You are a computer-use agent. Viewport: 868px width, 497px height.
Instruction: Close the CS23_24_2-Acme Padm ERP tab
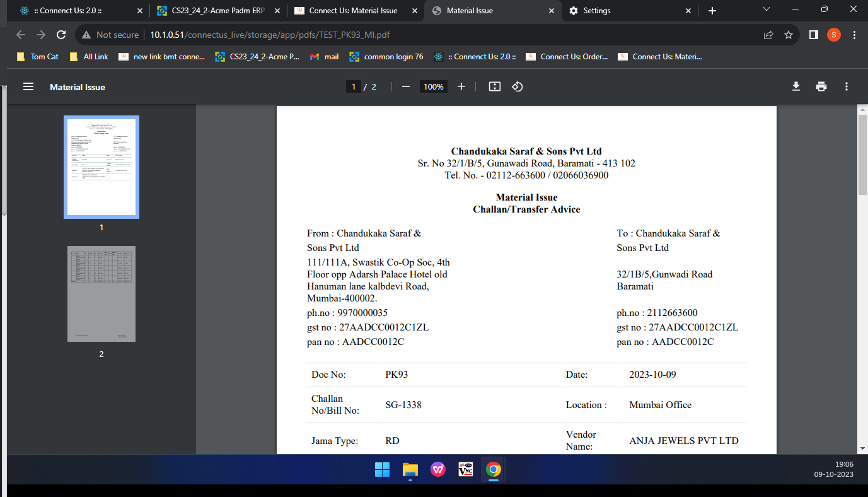coord(278,11)
